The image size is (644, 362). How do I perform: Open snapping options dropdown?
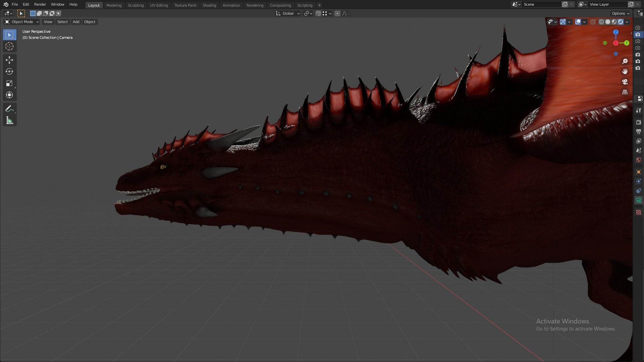coord(327,13)
